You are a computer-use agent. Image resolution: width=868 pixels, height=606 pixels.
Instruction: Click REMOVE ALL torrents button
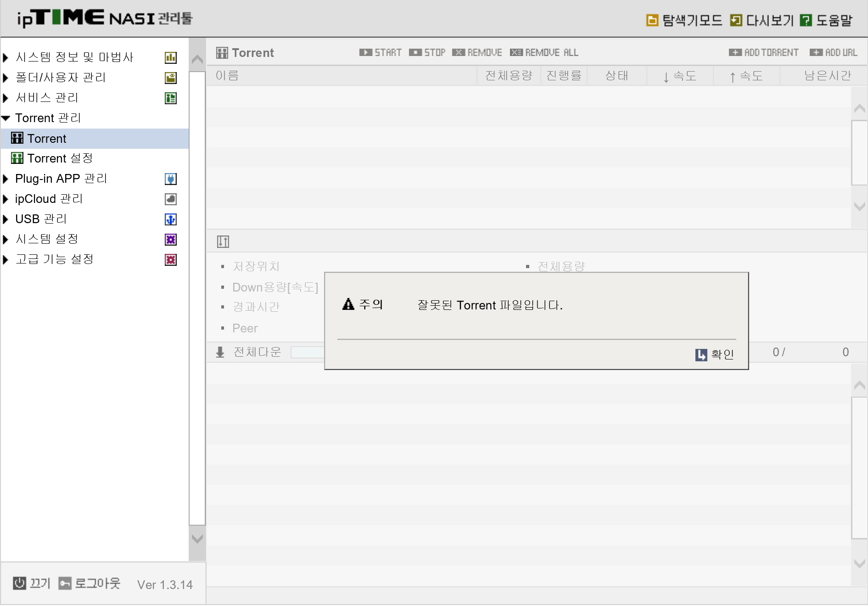pos(544,52)
